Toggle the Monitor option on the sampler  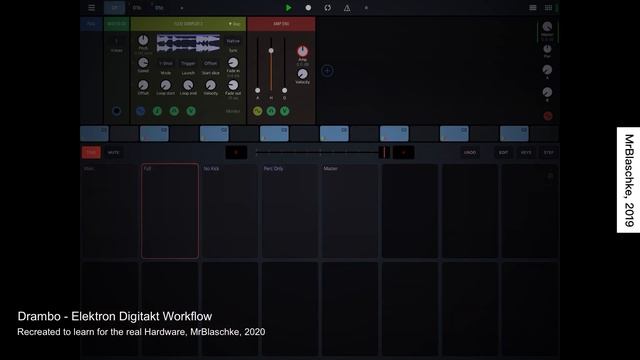[233, 111]
